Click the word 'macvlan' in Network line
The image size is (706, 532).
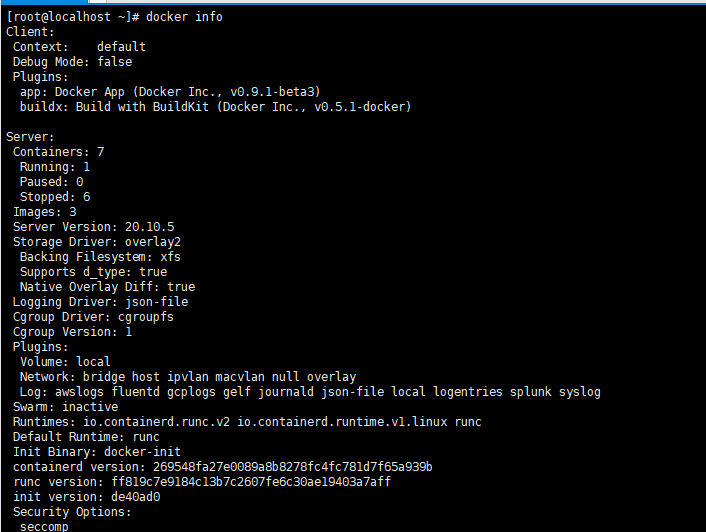click(x=240, y=377)
